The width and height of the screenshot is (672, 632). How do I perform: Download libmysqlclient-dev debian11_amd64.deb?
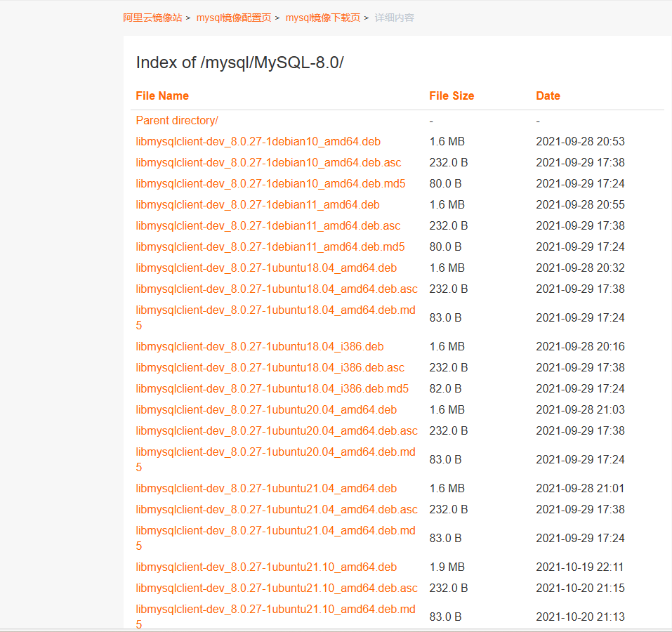(258, 204)
